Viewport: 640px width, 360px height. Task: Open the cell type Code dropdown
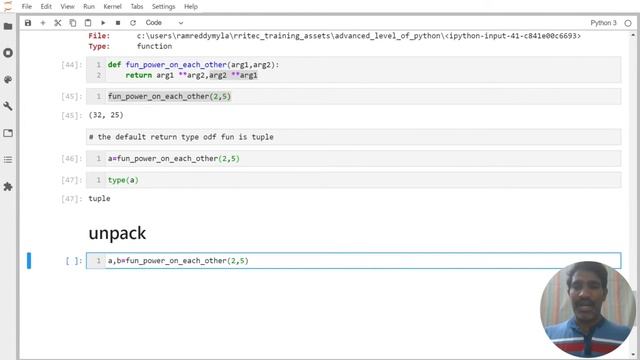pyautogui.click(x=164, y=23)
